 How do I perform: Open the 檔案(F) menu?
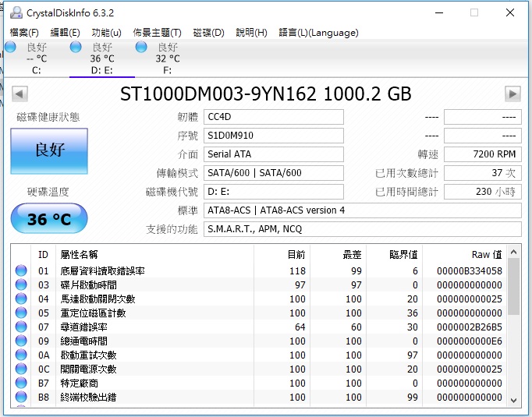tap(24, 33)
